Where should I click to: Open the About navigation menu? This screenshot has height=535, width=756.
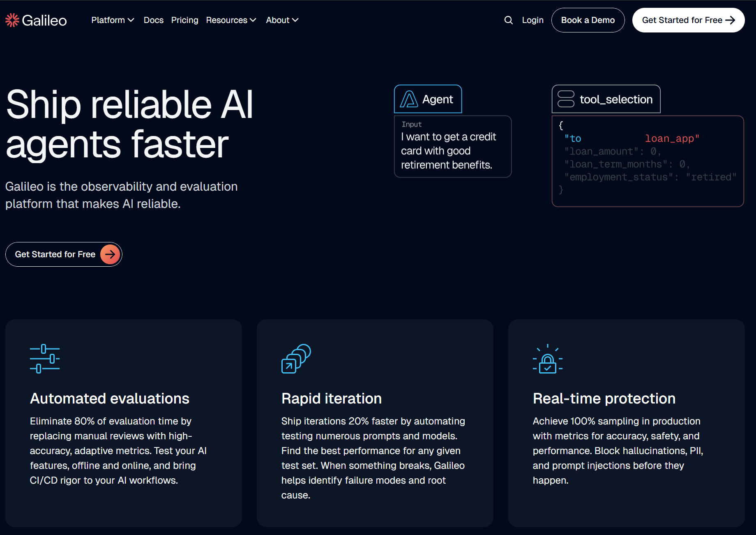pyautogui.click(x=282, y=20)
